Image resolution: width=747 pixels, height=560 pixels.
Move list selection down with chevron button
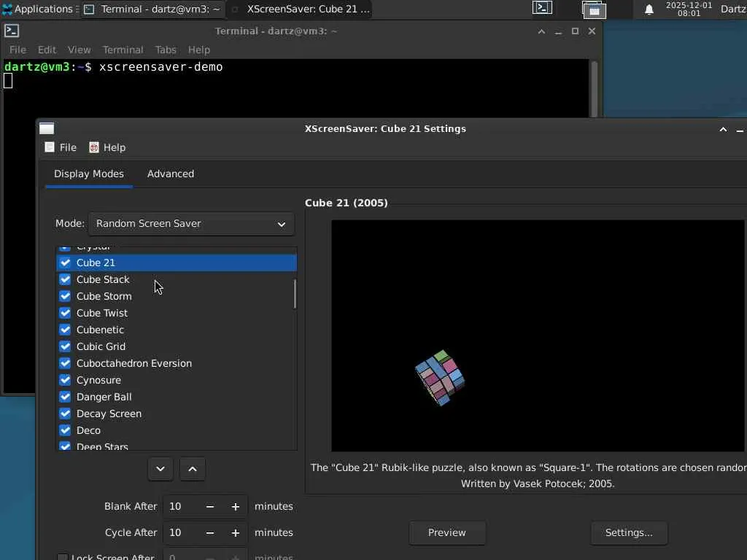160,469
